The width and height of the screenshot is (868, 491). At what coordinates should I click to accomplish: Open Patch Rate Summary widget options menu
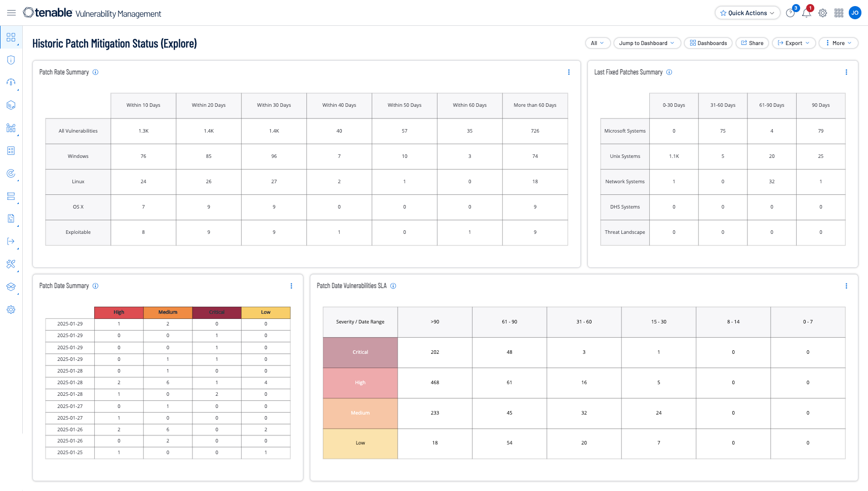569,72
